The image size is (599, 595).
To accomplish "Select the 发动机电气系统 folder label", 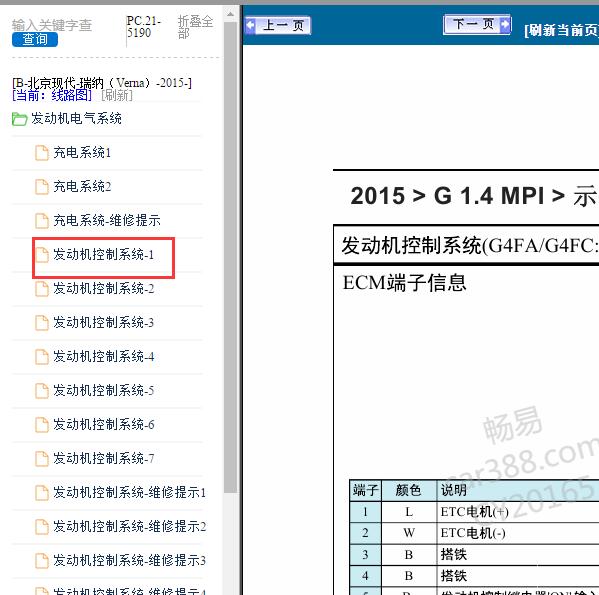I will [x=76, y=118].
